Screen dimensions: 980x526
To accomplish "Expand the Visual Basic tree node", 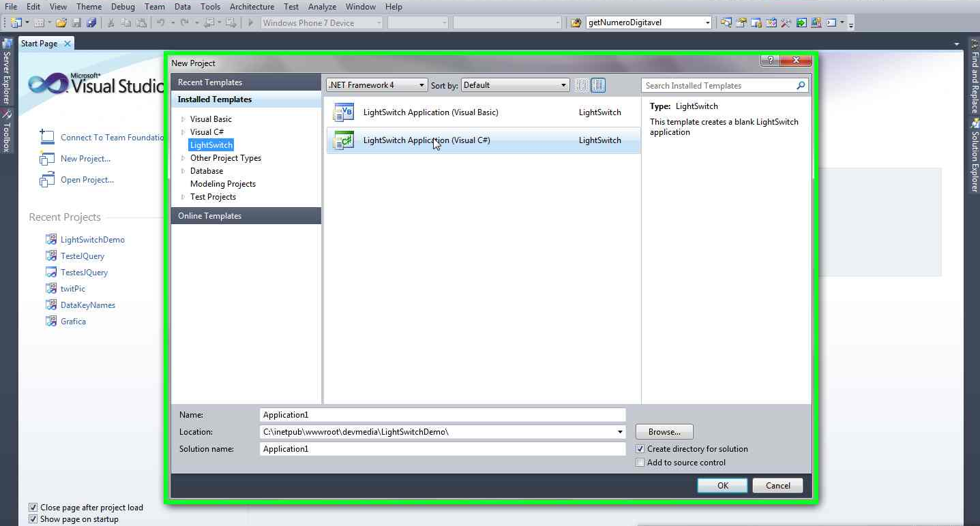I will [183, 119].
